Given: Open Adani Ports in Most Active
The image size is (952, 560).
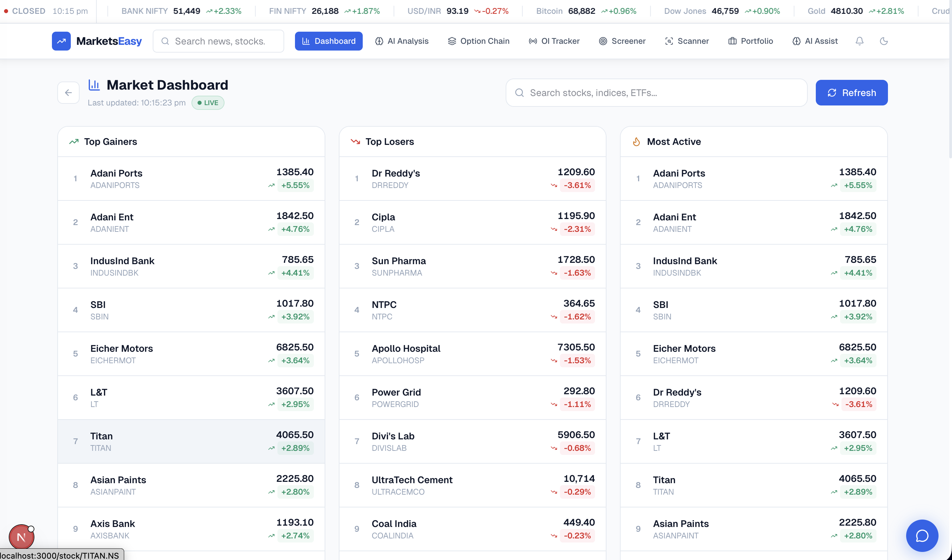Looking at the screenshot, I should [754, 179].
